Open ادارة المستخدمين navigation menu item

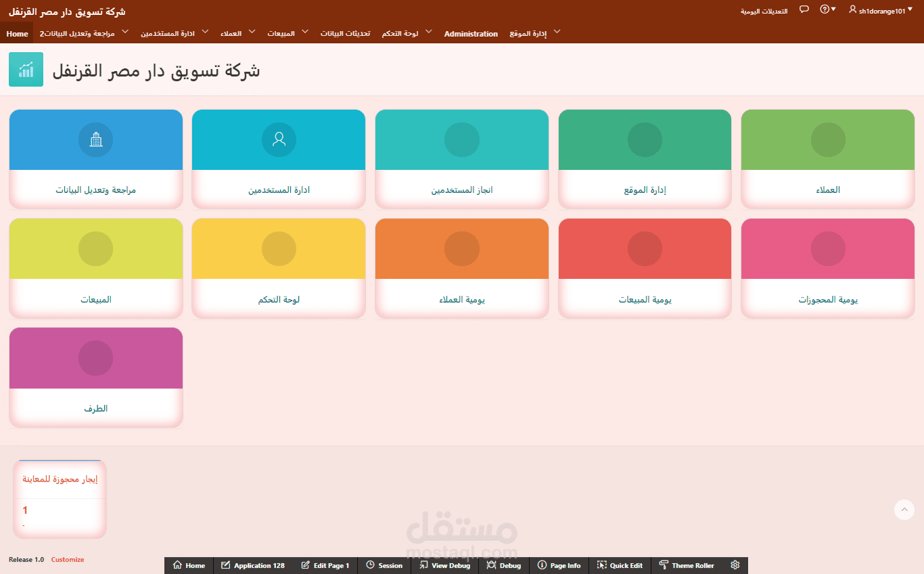tap(168, 33)
